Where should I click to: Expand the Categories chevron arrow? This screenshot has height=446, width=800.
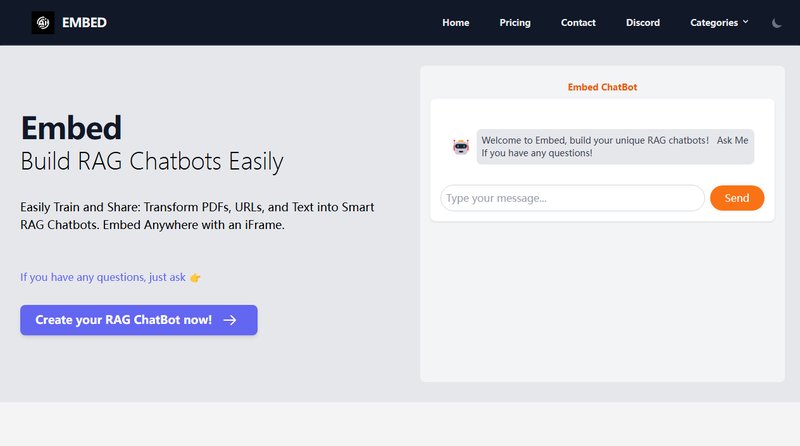(745, 22)
